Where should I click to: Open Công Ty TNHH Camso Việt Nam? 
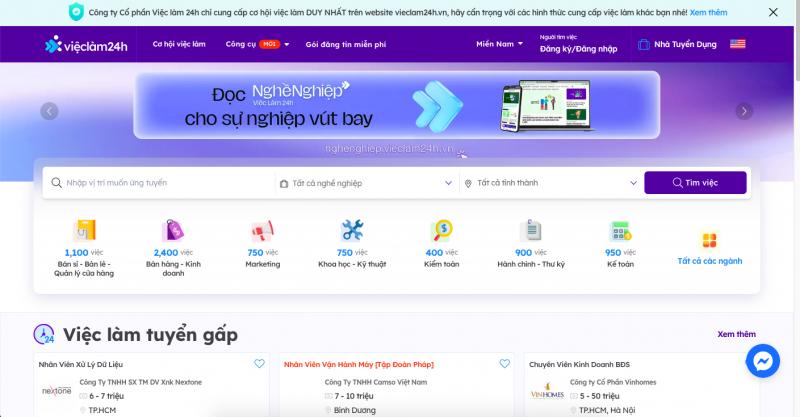[376, 382]
